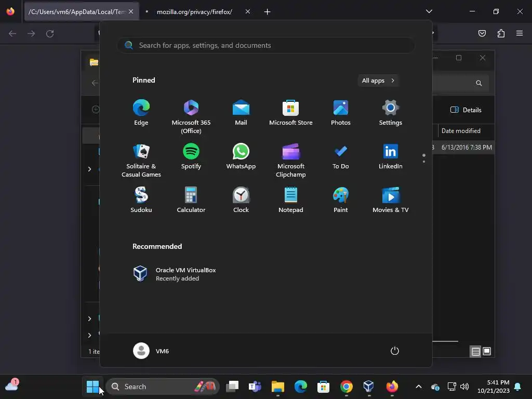Open network status in system tray
Viewport: 532px width, 399px height.
coord(451,387)
